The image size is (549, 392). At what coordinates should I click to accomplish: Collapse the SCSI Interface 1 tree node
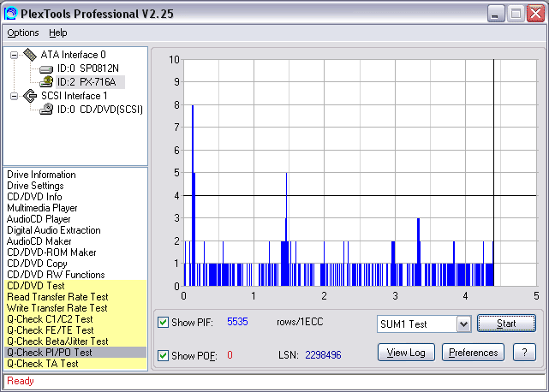pyautogui.click(x=14, y=96)
